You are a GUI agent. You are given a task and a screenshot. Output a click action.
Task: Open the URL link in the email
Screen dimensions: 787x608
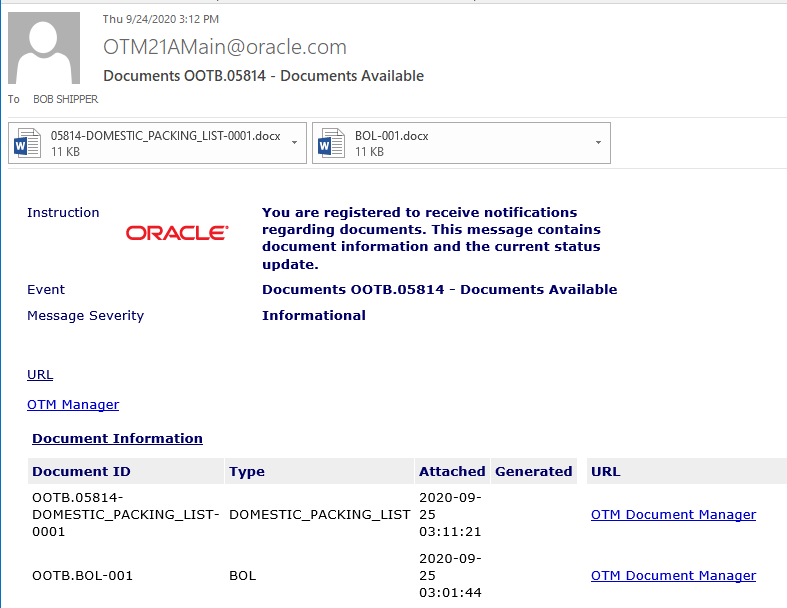40,375
